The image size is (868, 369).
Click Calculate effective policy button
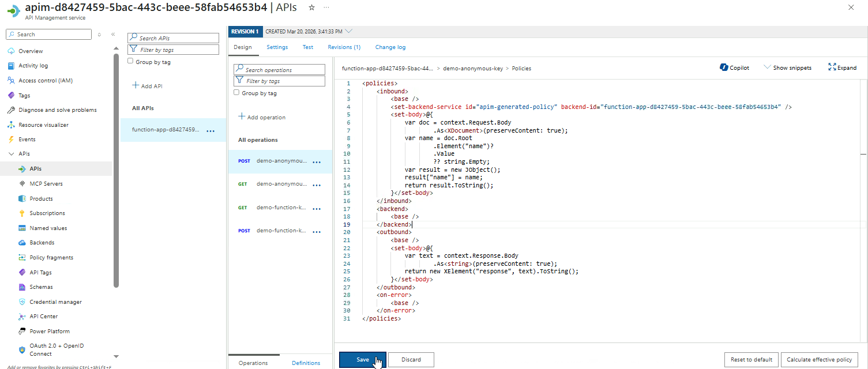(820, 360)
